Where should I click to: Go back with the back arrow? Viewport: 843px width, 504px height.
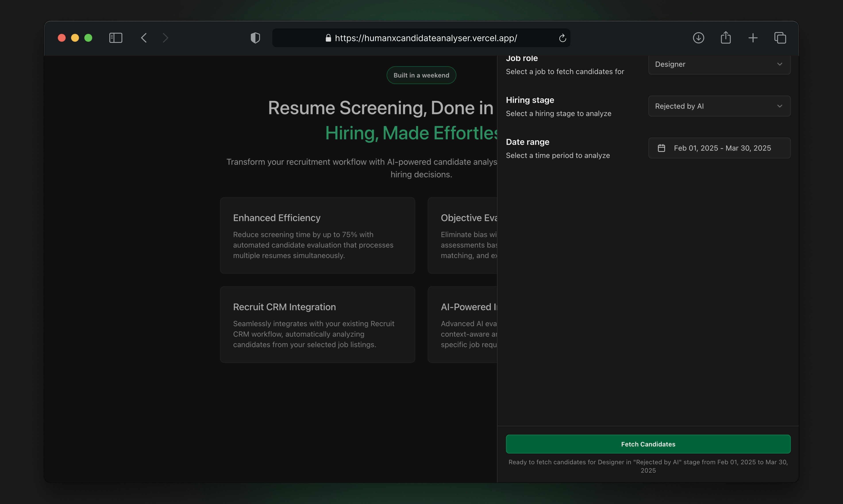[144, 38]
